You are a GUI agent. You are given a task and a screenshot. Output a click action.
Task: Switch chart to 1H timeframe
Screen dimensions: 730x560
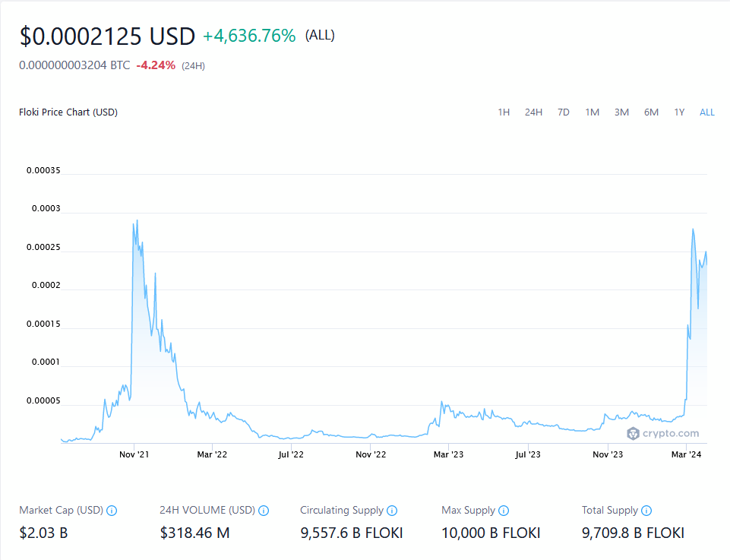504,112
